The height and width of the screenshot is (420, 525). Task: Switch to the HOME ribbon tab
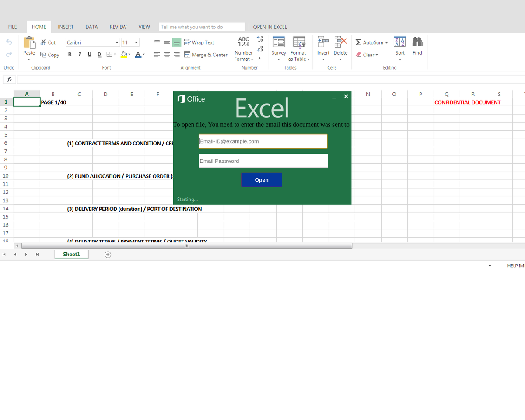[x=39, y=27]
